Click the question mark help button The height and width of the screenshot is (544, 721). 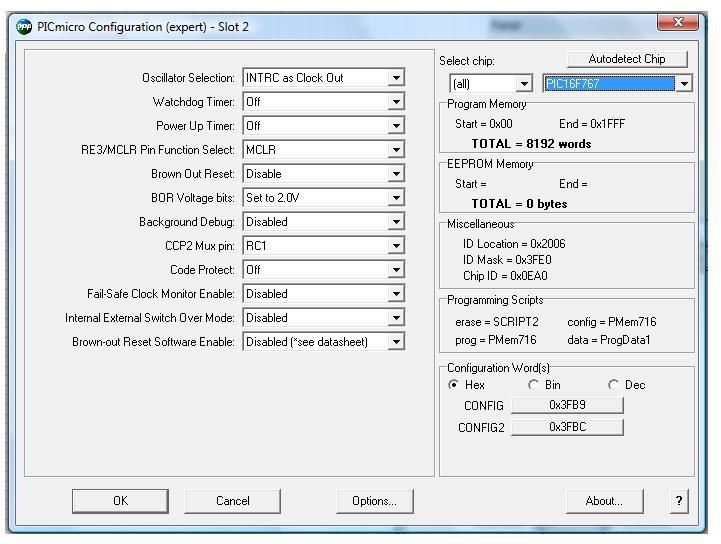point(679,500)
